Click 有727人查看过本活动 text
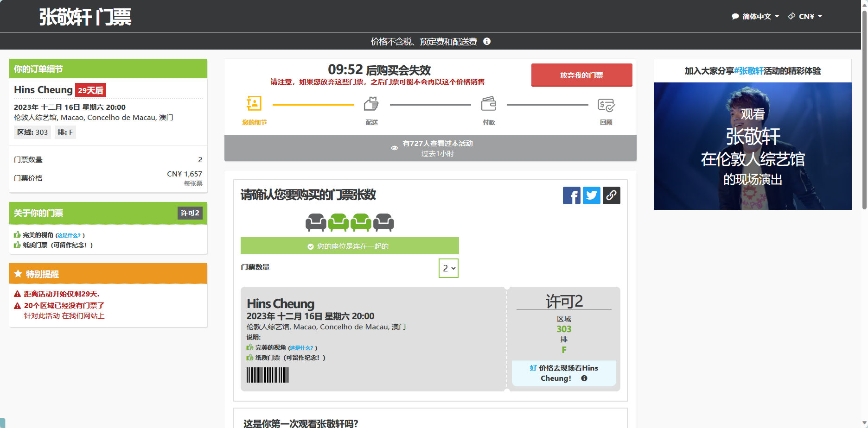Screen dimensions: 868x428 438,144
